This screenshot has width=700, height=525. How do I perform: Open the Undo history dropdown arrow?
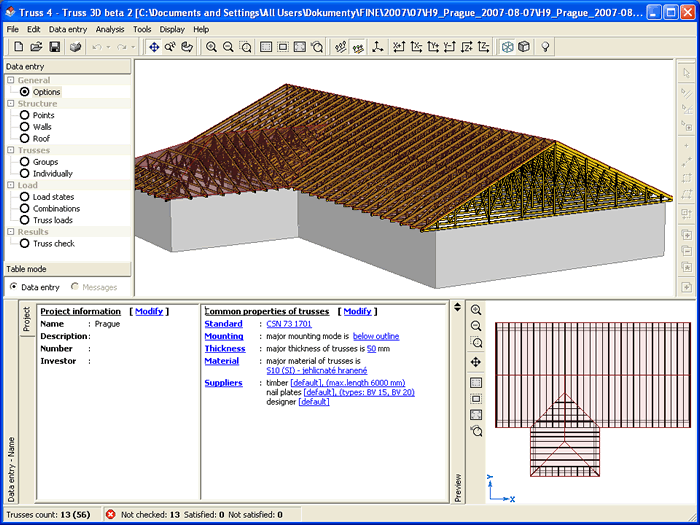coord(109,47)
